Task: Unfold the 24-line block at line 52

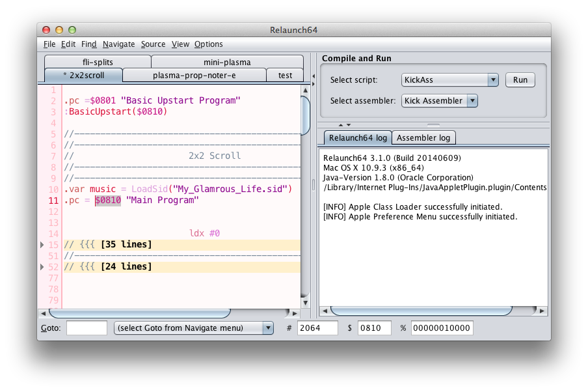Action: coord(42,267)
